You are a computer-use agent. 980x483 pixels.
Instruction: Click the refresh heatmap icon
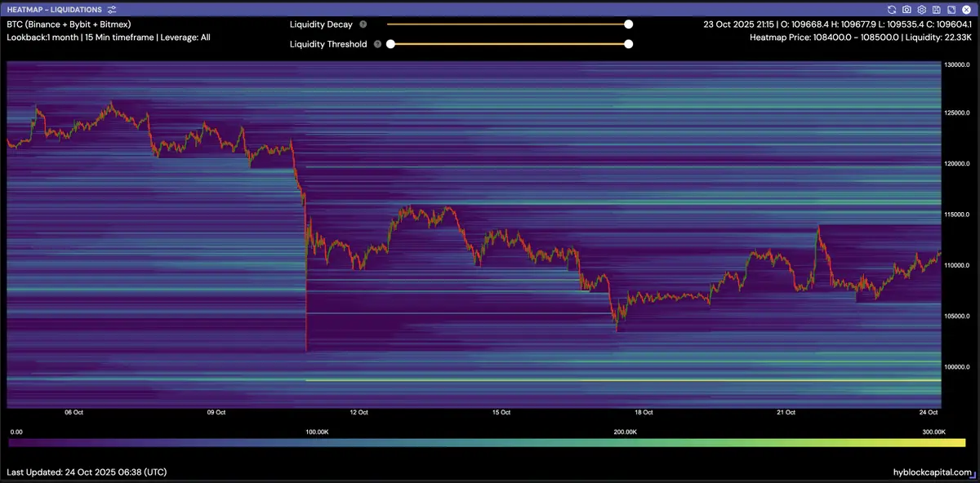892,10
